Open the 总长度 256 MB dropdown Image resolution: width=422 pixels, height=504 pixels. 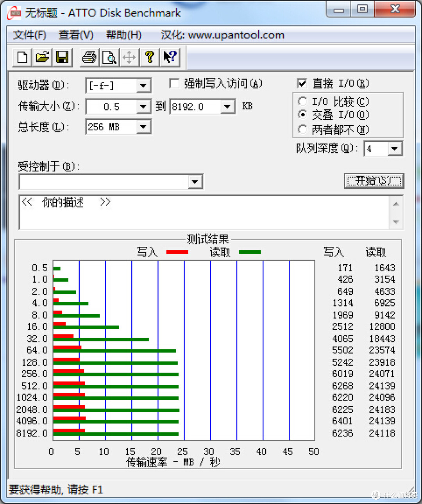pos(143,127)
